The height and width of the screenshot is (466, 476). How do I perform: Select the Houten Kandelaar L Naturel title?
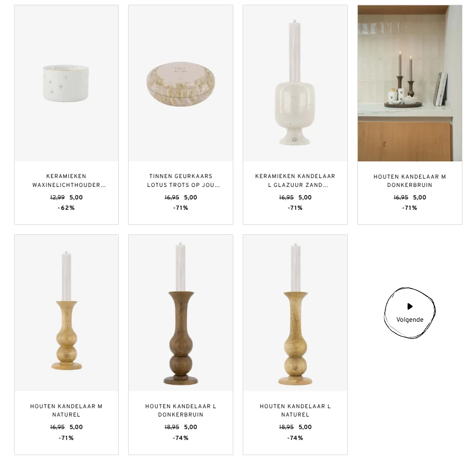[295, 410]
